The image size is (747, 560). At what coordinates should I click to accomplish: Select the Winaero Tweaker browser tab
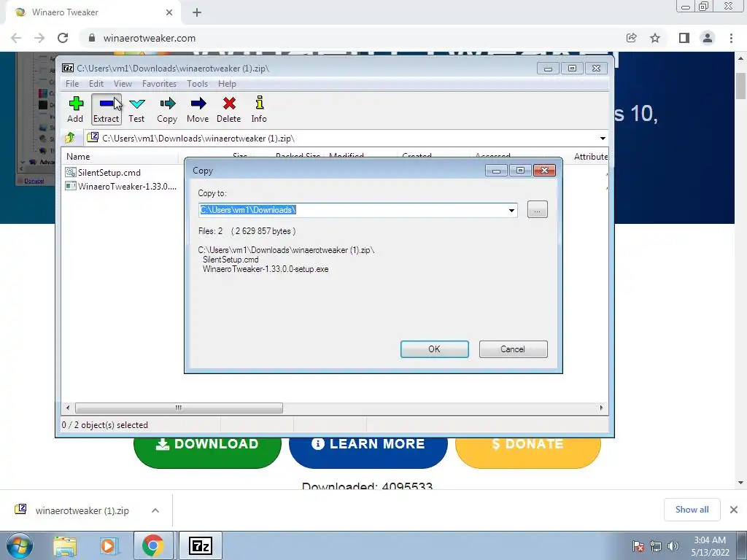coord(93,12)
